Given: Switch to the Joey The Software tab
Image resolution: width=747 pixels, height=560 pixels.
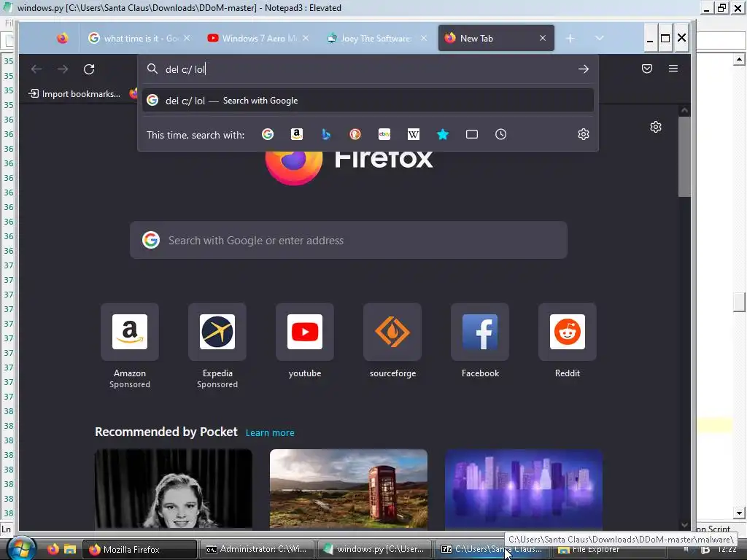Looking at the screenshot, I should pos(376,38).
